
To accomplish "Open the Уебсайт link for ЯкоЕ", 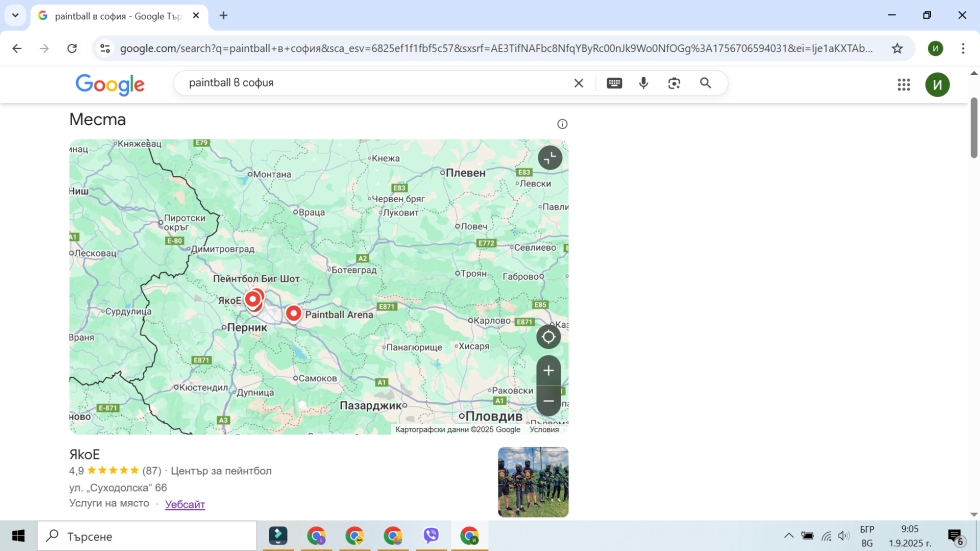I will (184, 504).
